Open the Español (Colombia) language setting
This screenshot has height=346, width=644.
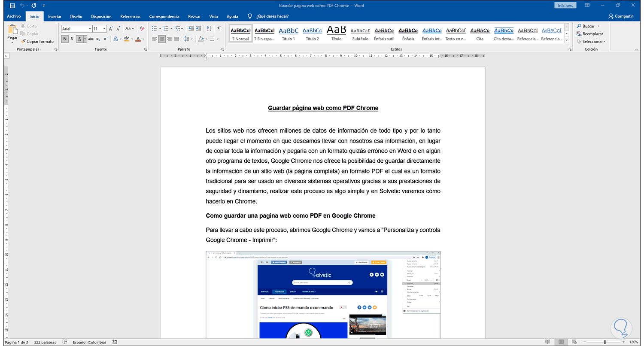[89, 342]
